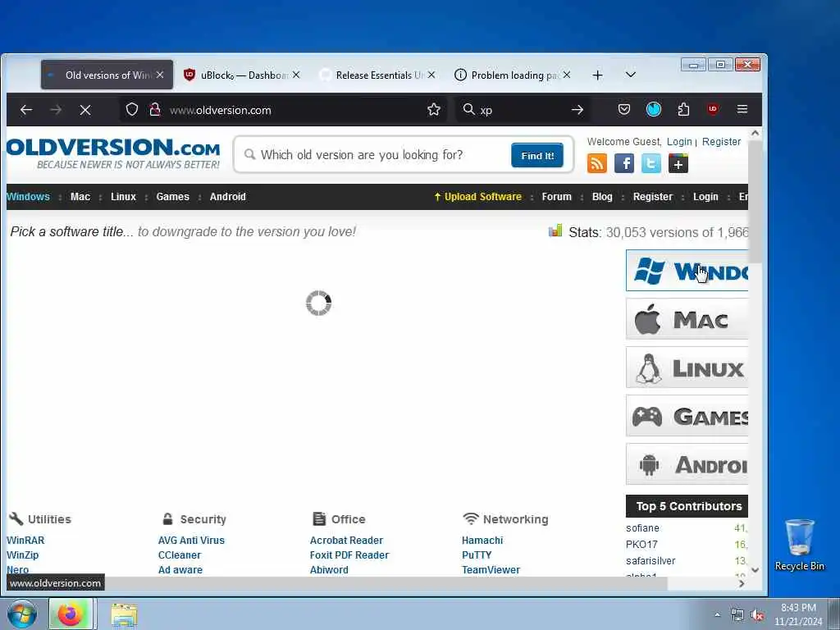Open the Extensions puzzle piece menu
The height and width of the screenshot is (630, 840).
coord(683,109)
